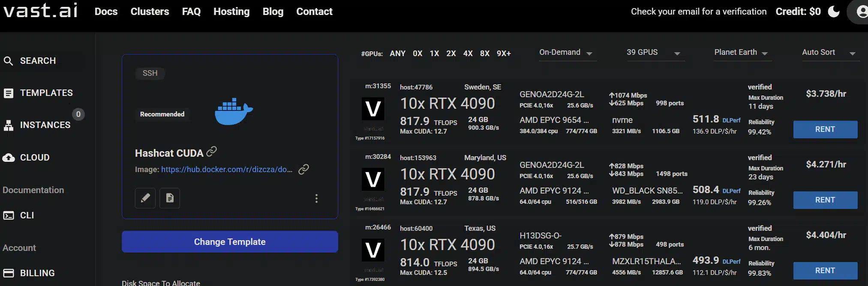Rent the $4.271/hr Maryland machine
The height and width of the screenshot is (286, 868).
coord(825,200)
